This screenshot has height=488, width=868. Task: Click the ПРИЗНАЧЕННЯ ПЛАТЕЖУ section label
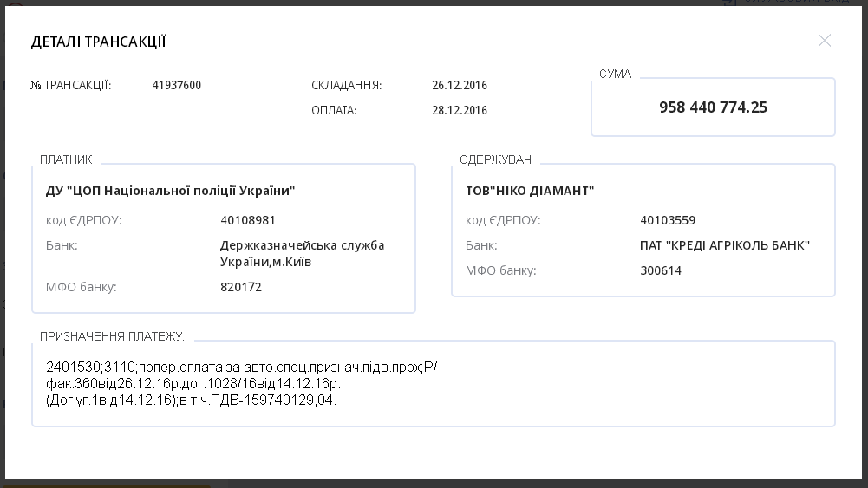pos(112,336)
